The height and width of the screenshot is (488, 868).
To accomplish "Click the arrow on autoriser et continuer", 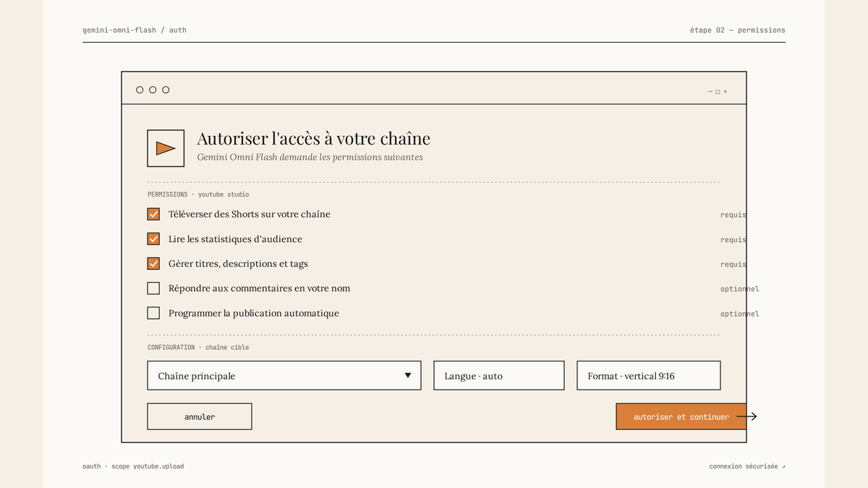I will pyautogui.click(x=746, y=416).
